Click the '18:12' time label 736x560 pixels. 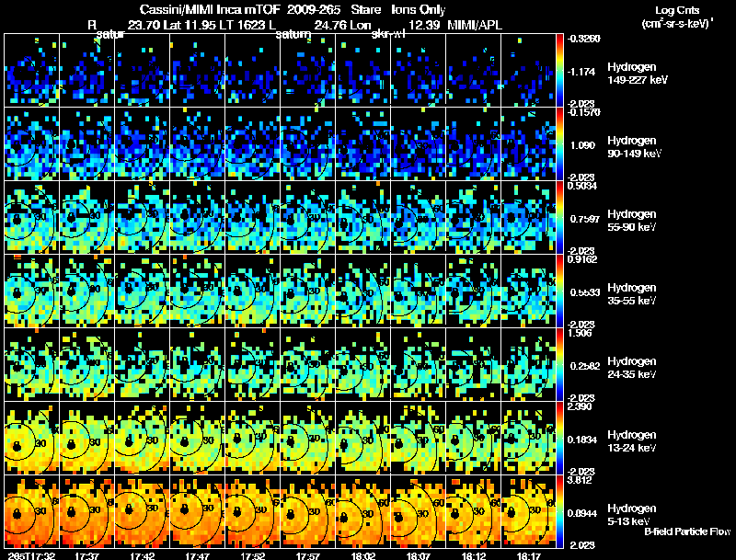(474, 555)
